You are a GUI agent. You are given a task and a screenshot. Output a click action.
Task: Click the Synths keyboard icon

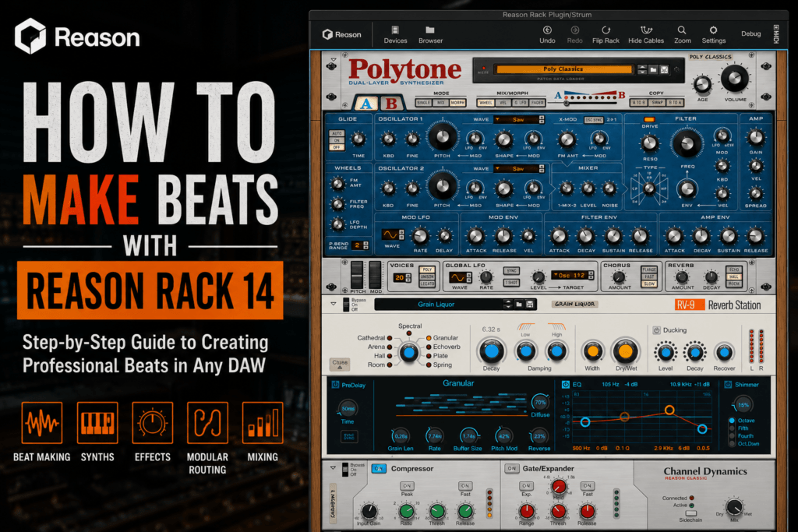pos(97,423)
